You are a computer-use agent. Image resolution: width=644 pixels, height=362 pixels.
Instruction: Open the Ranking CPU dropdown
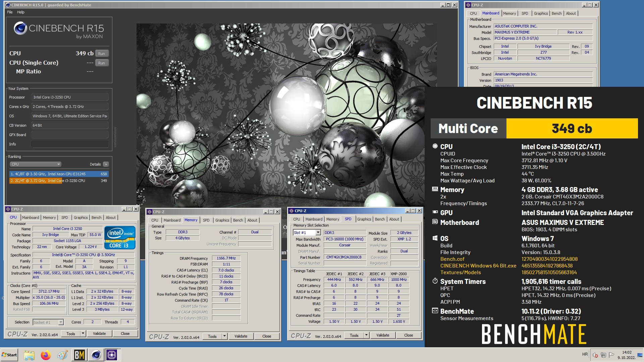click(x=35, y=164)
